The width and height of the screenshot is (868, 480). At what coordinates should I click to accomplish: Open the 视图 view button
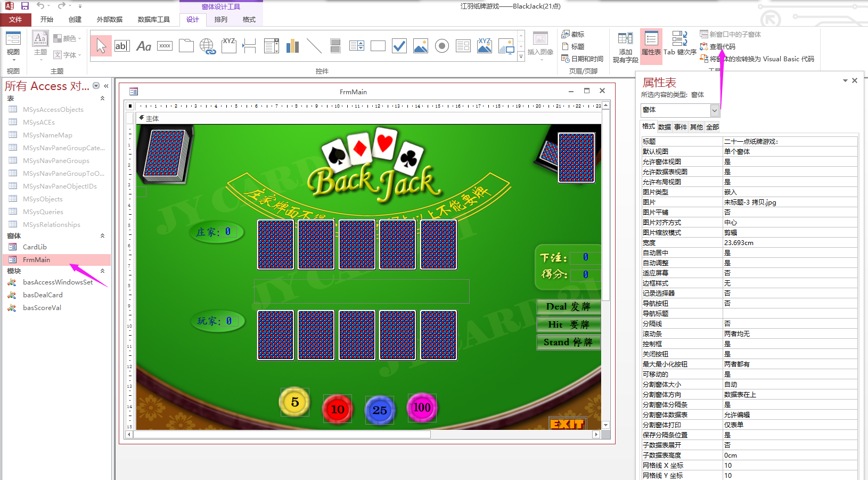13,46
